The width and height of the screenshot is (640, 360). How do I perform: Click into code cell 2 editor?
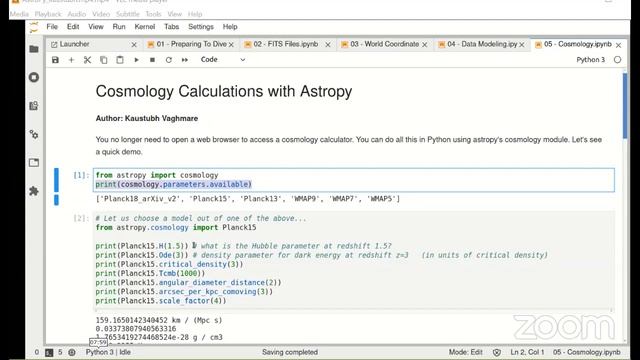point(353,260)
